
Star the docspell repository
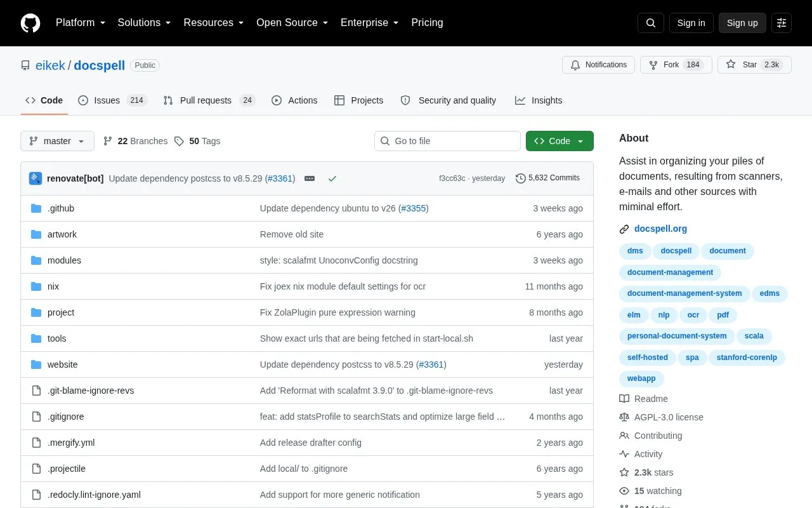[754, 65]
